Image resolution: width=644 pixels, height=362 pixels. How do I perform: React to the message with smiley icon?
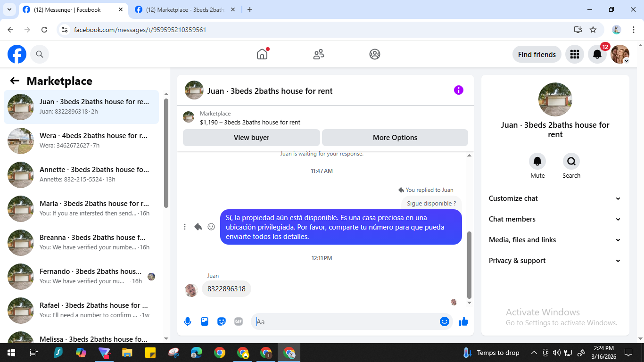(x=211, y=227)
